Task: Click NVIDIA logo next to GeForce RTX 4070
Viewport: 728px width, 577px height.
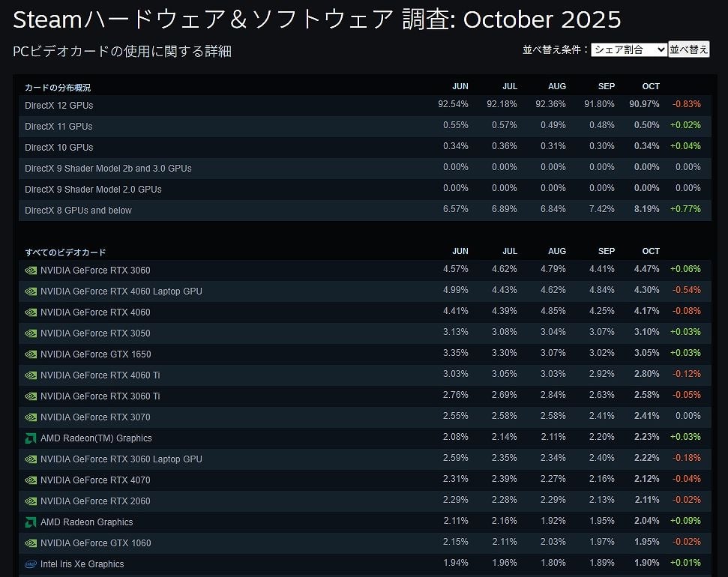Action: (x=31, y=480)
